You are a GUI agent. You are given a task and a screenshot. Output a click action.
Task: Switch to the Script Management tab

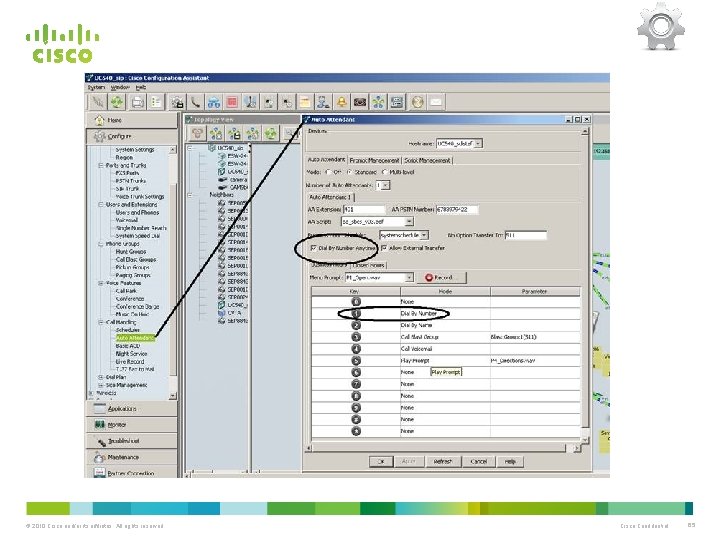[428, 160]
